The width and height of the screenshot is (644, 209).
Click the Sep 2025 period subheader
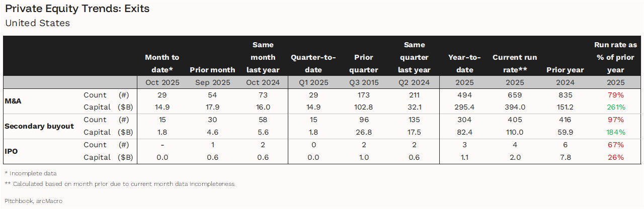point(212,82)
